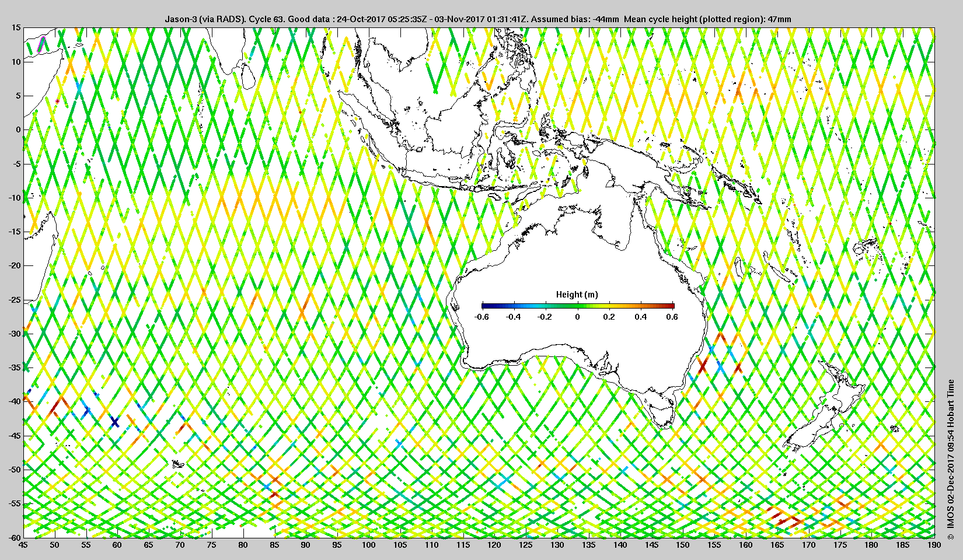The height and width of the screenshot is (560, 963).
Task: Click the latitude axis label '5'
Action: tap(18, 96)
